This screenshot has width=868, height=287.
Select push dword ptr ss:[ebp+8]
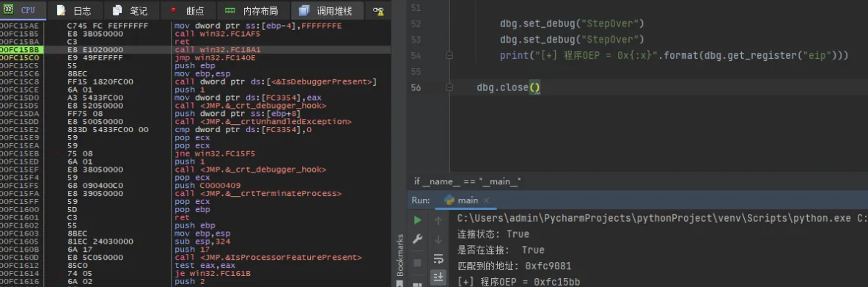click(x=238, y=114)
